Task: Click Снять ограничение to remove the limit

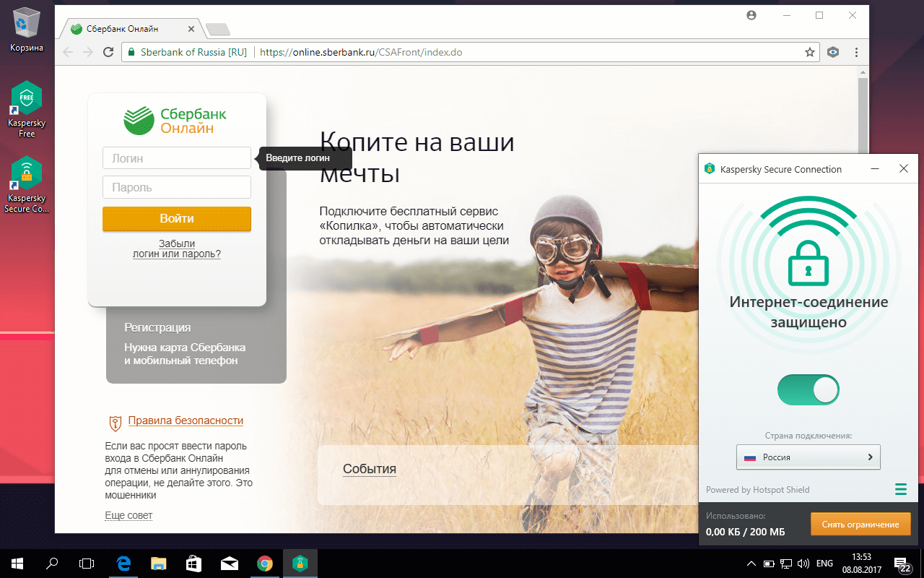Action: pyautogui.click(x=860, y=524)
